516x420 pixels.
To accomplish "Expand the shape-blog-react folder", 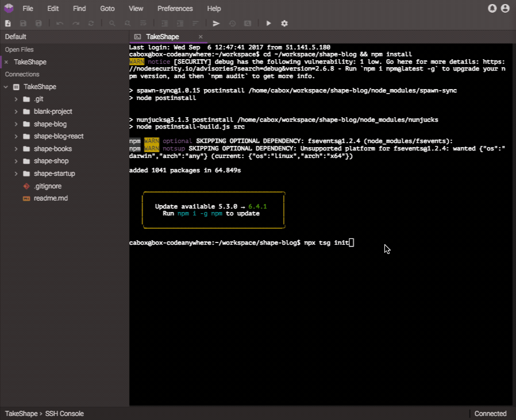I will coord(16,136).
